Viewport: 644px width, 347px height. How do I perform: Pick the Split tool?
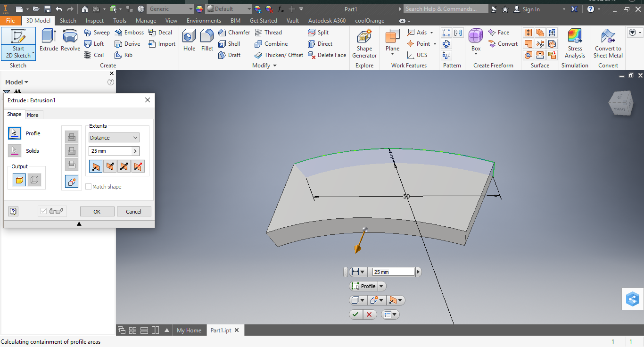click(318, 33)
